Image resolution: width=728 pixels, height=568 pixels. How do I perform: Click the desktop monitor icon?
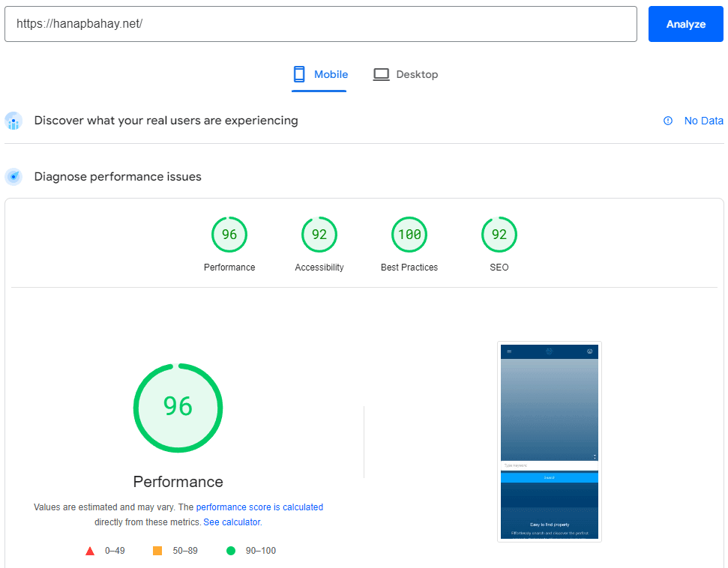click(382, 74)
